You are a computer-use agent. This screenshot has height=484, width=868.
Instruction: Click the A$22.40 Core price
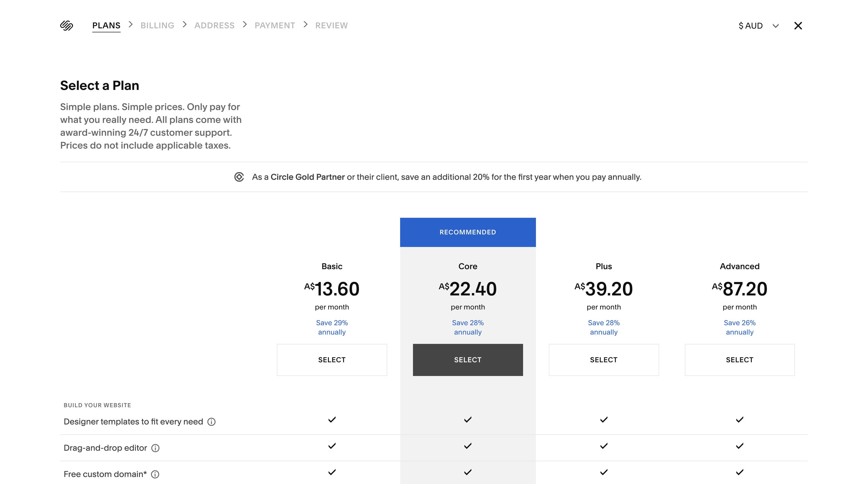(468, 289)
